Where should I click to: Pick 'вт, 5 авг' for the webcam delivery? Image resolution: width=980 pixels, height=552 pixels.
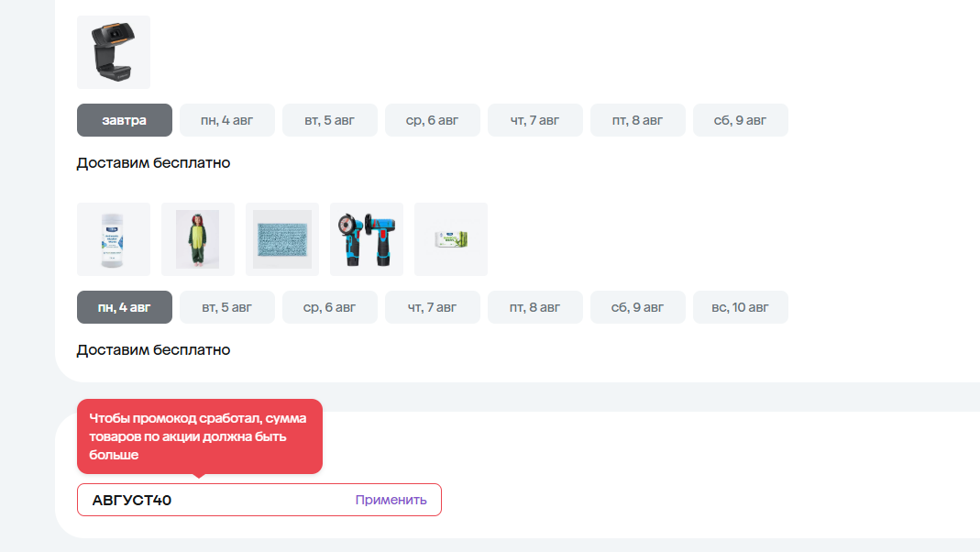[330, 120]
